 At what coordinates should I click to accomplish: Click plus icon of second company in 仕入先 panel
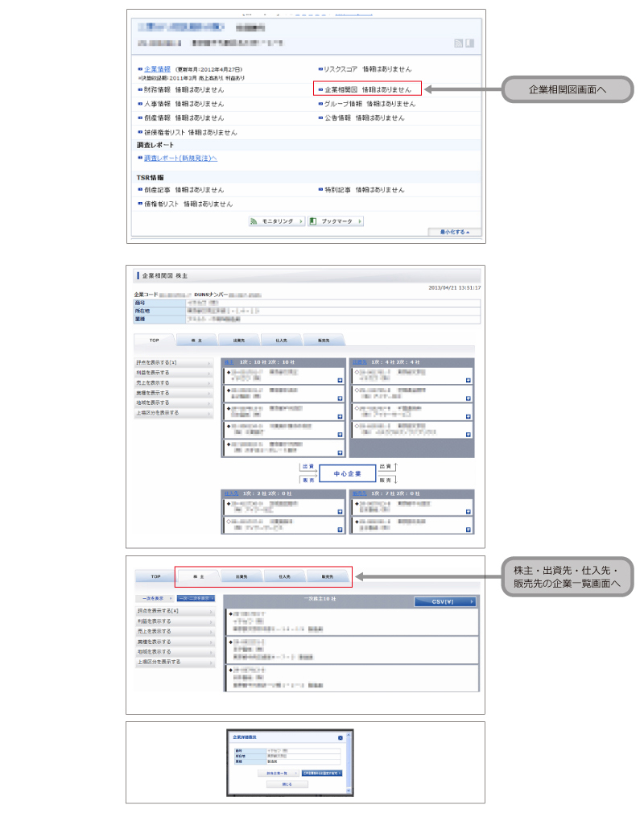(x=341, y=530)
